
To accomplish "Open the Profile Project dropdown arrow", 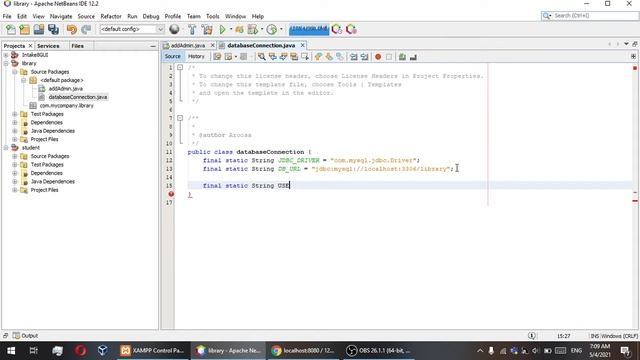I will point(281,29).
